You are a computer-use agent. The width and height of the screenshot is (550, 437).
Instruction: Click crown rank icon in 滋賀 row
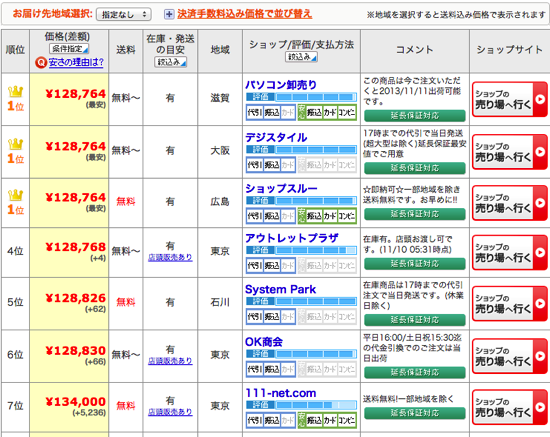click(x=15, y=92)
